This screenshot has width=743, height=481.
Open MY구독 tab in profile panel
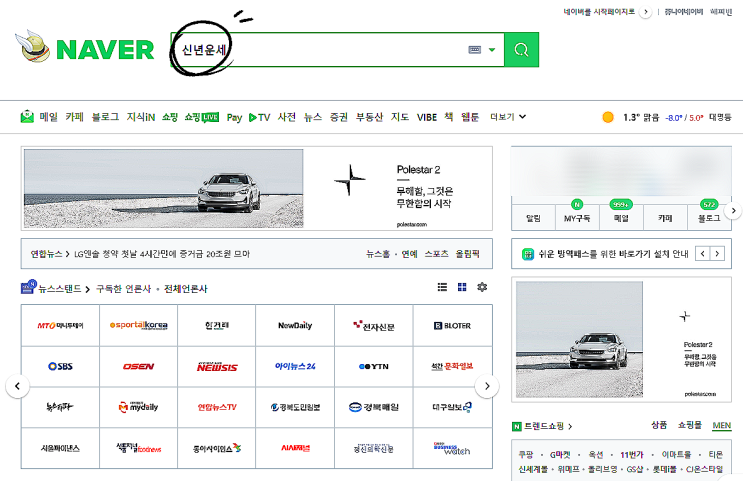click(x=577, y=218)
